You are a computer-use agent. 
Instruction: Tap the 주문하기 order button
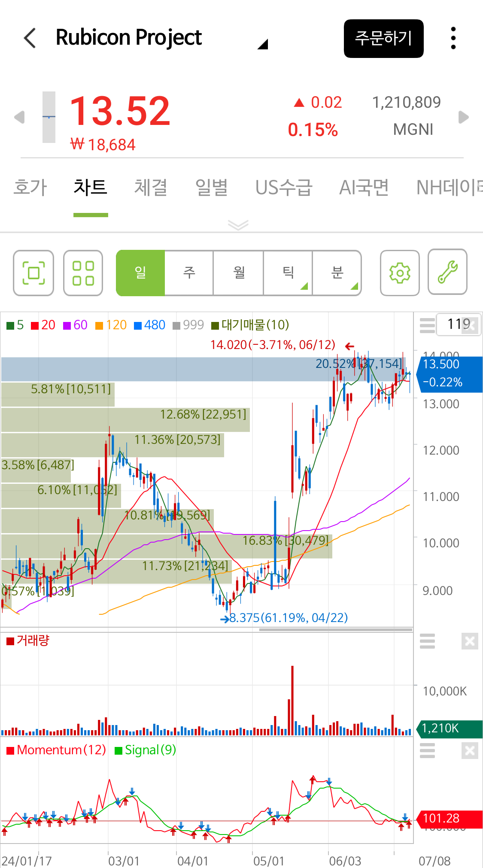(383, 38)
